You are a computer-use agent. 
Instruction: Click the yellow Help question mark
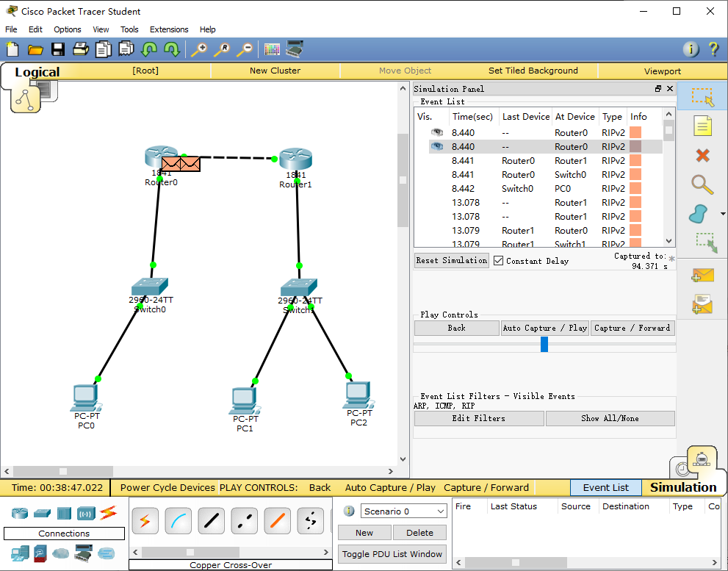(713, 49)
